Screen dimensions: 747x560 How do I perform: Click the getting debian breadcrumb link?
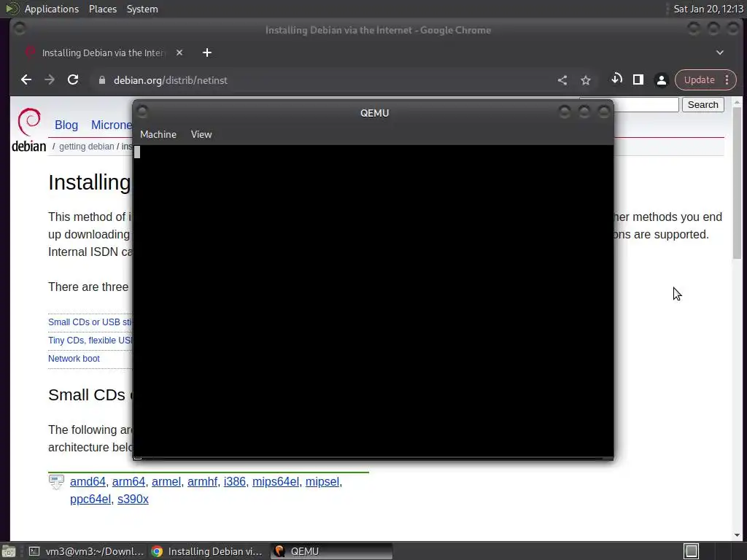(x=86, y=146)
